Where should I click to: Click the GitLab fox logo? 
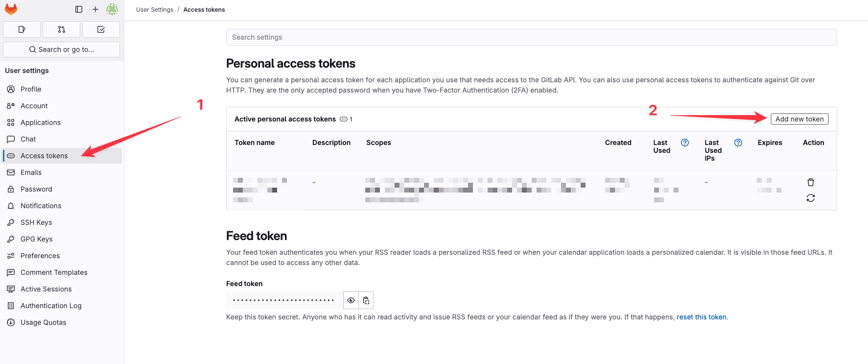(11, 9)
